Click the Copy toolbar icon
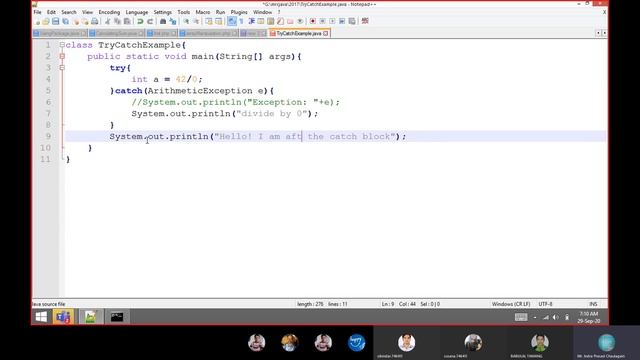Viewport: 640px width, 360px height. pyautogui.click(x=117, y=21)
